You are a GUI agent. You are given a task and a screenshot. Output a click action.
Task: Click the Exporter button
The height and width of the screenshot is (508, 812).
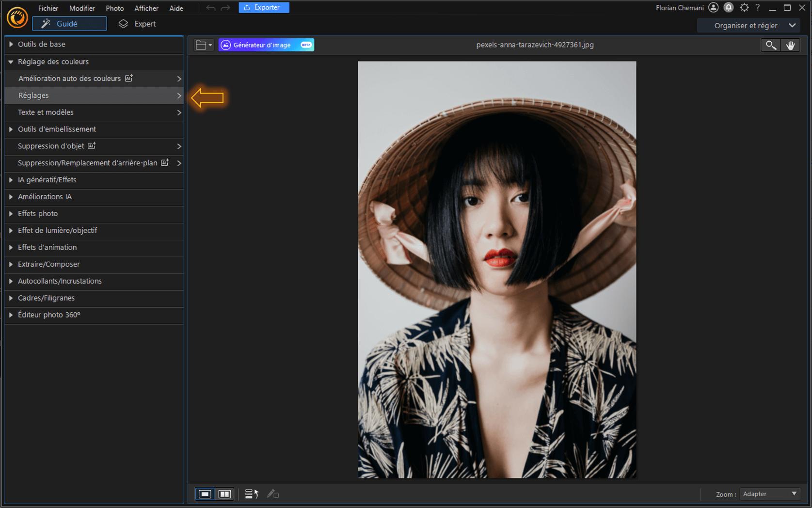264,8
